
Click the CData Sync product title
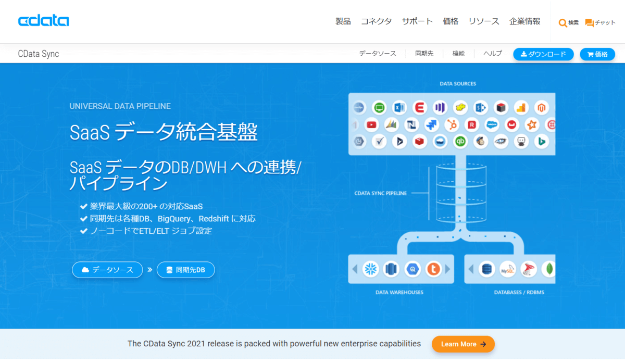pyautogui.click(x=39, y=54)
